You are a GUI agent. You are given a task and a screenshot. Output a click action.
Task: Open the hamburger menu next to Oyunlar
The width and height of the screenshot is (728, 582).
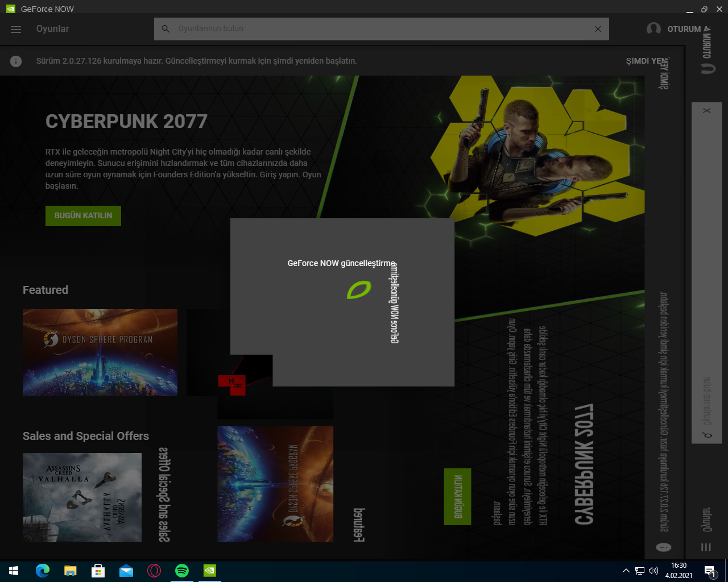[16, 29]
